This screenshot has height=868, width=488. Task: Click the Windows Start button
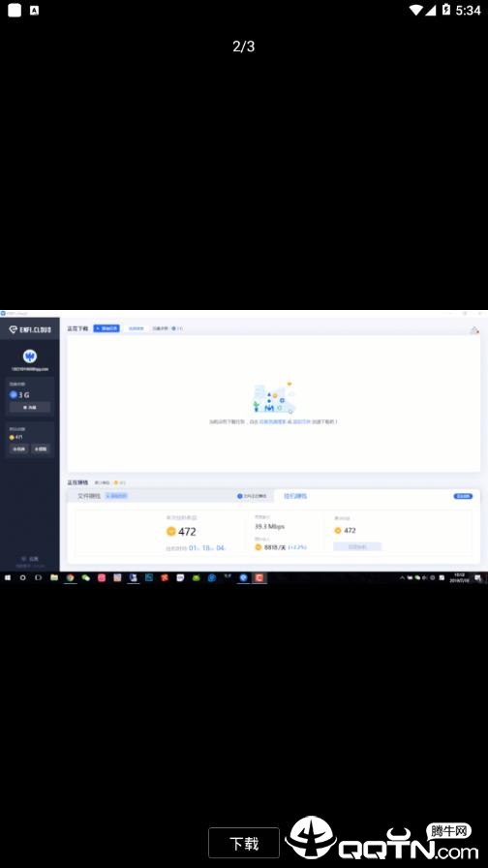coord(8,577)
